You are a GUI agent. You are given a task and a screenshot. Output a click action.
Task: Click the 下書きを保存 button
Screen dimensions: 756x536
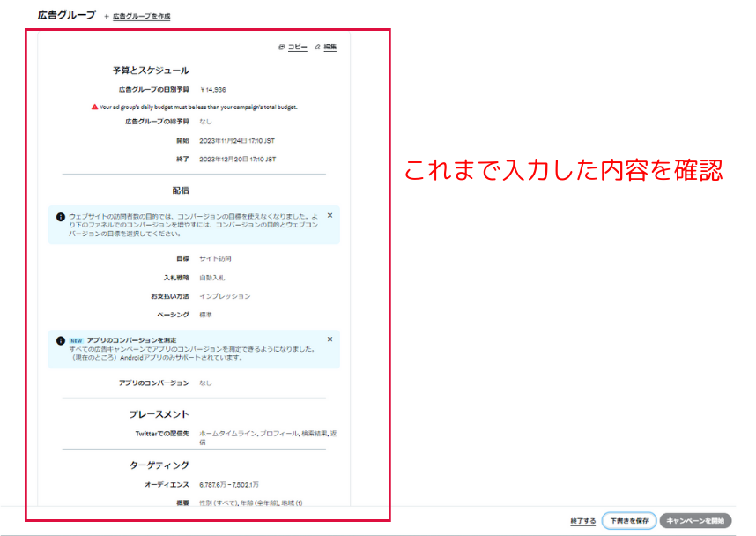[x=631, y=520]
